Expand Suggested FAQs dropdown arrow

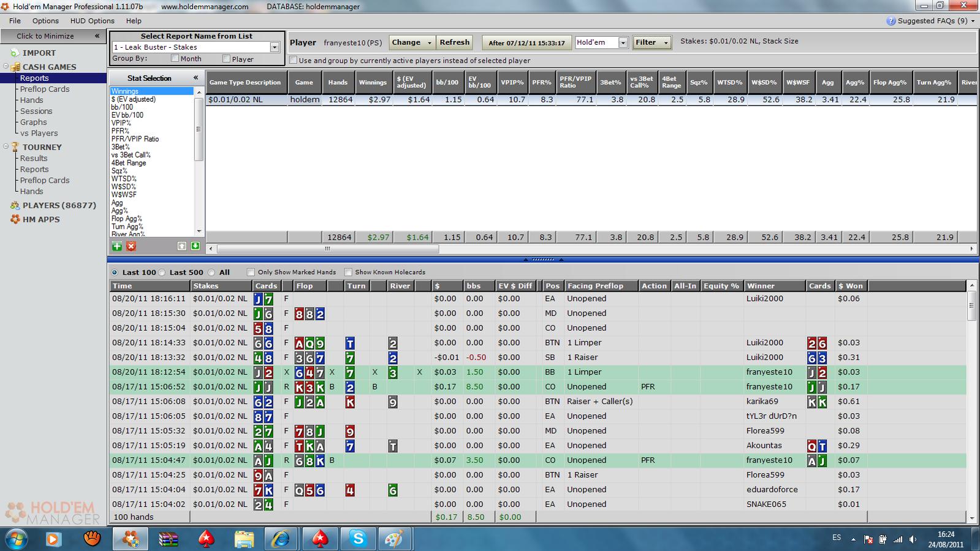point(973,21)
